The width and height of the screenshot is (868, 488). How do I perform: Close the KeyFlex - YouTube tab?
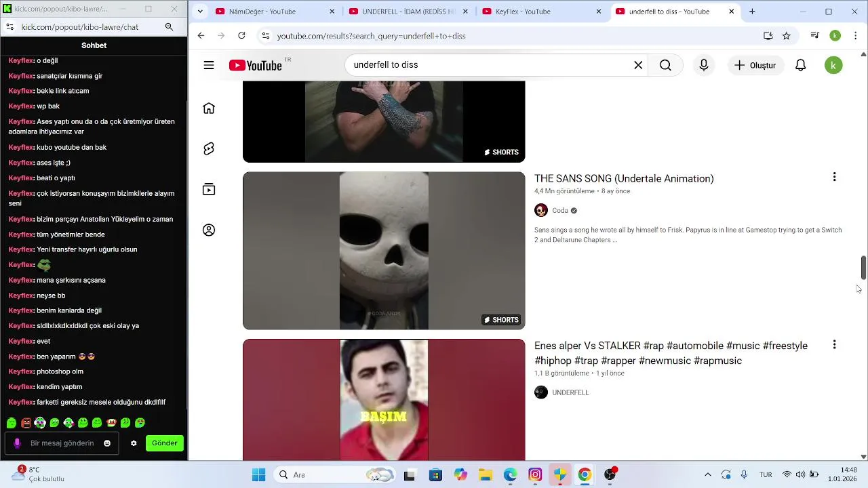pyautogui.click(x=599, y=12)
